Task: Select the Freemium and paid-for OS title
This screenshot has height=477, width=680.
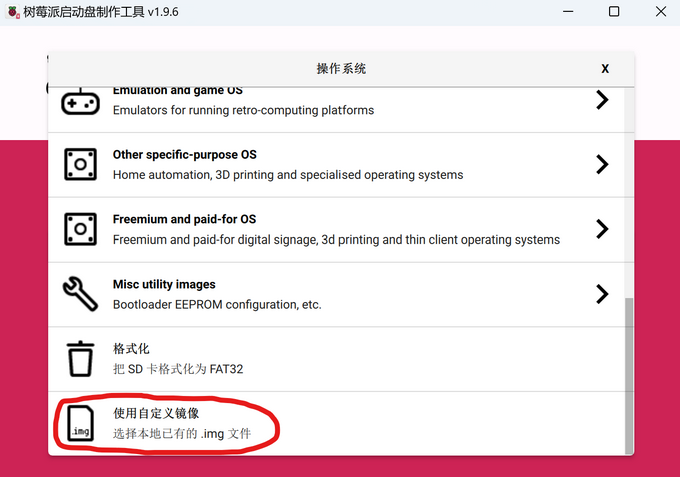Action: coord(184,219)
